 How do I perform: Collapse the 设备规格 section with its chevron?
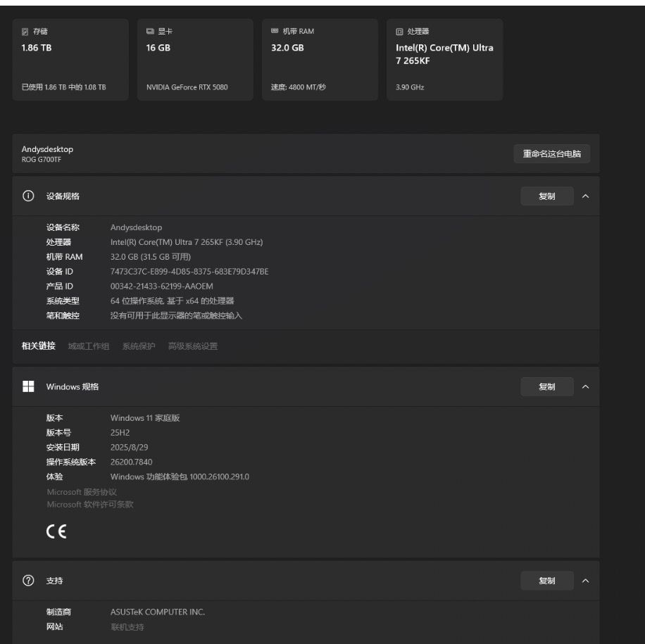click(x=585, y=196)
